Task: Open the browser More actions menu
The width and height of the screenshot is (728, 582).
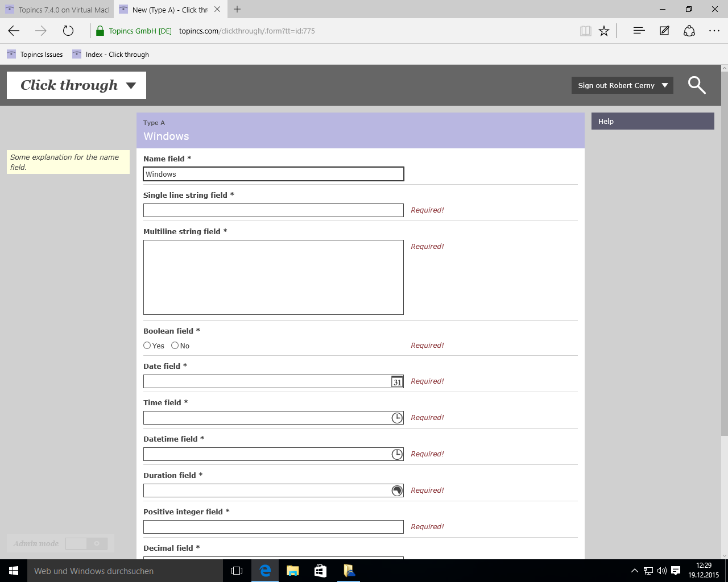Action: coord(714,31)
